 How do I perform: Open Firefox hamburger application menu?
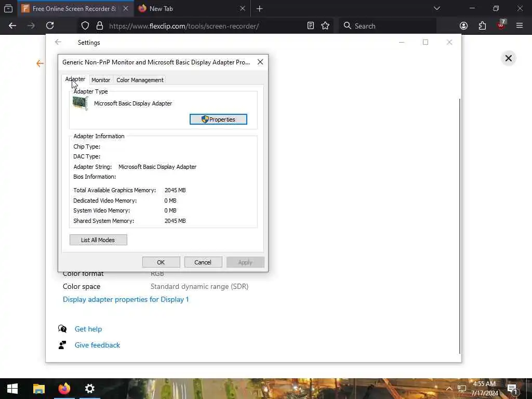click(x=520, y=26)
